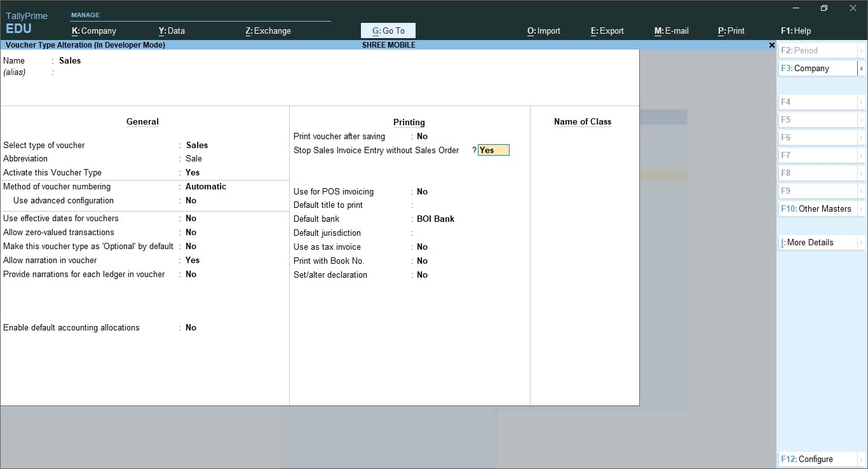The image size is (868, 469).
Task: Open the Z: Exchange menu
Action: click(268, 30)
